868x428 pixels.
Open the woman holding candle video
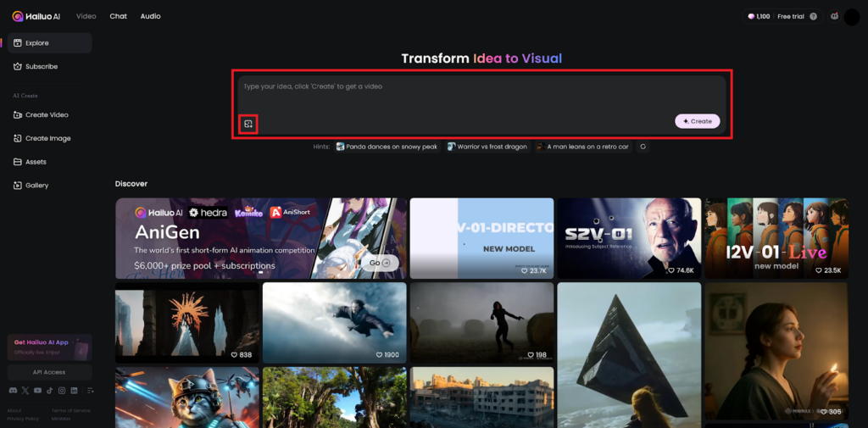point(776,351)
